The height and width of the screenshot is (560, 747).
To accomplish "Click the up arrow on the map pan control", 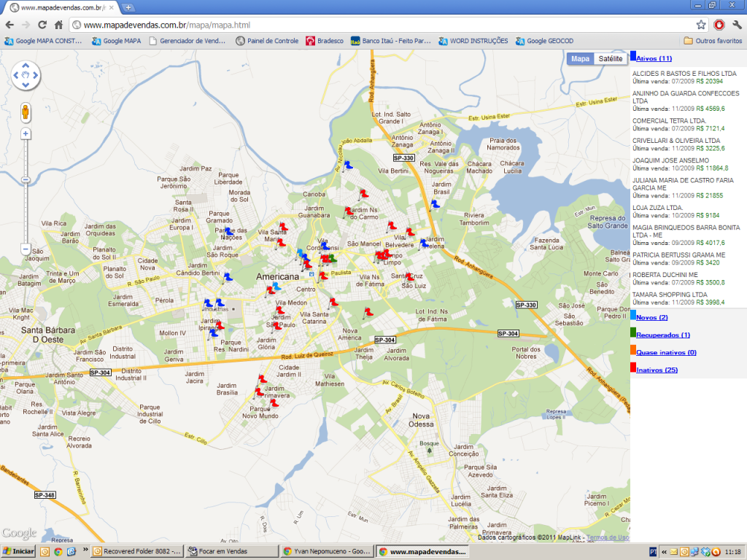I will click(x=25, y=65).
